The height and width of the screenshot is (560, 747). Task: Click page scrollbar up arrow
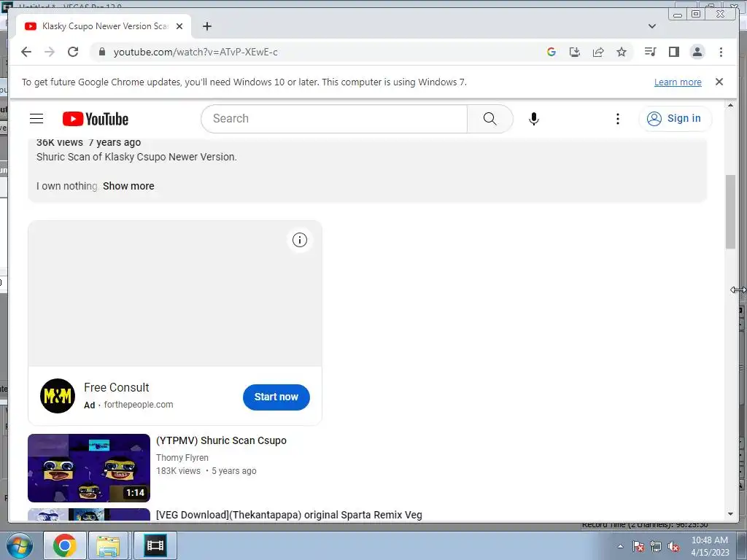[730, 105]
